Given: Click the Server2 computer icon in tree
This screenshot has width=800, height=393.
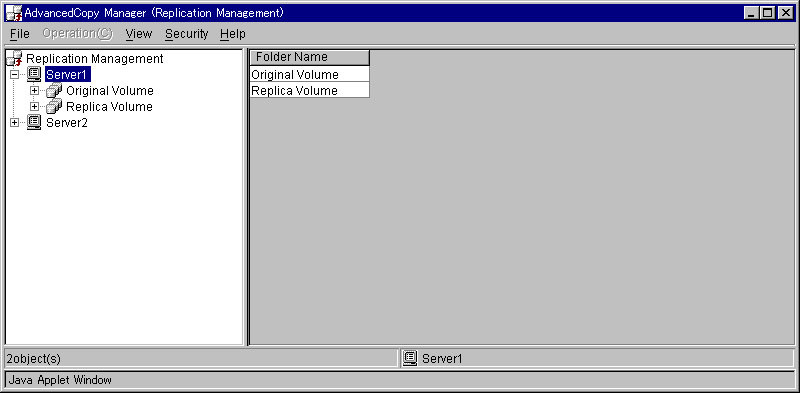Looking at the screenshot, I should (34, 122).
